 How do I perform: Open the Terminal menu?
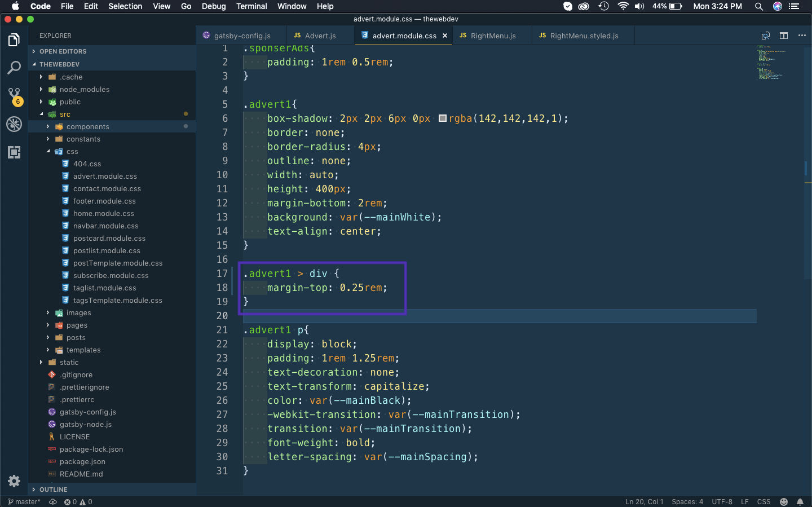251,6
